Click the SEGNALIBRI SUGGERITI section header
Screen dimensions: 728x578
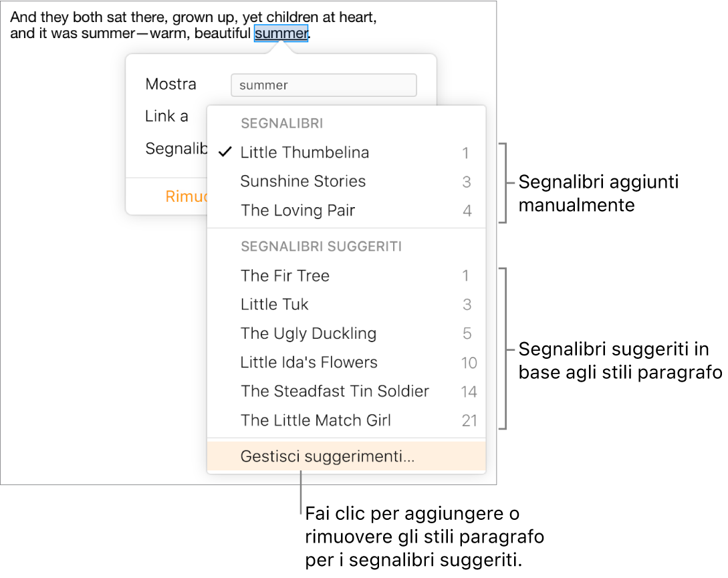click(x=321, y=247)
